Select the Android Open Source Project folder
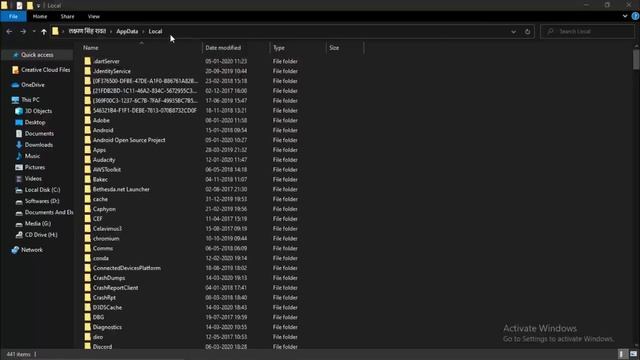The width and height of the screenshot is (640, 360). [x=129, y=140]
